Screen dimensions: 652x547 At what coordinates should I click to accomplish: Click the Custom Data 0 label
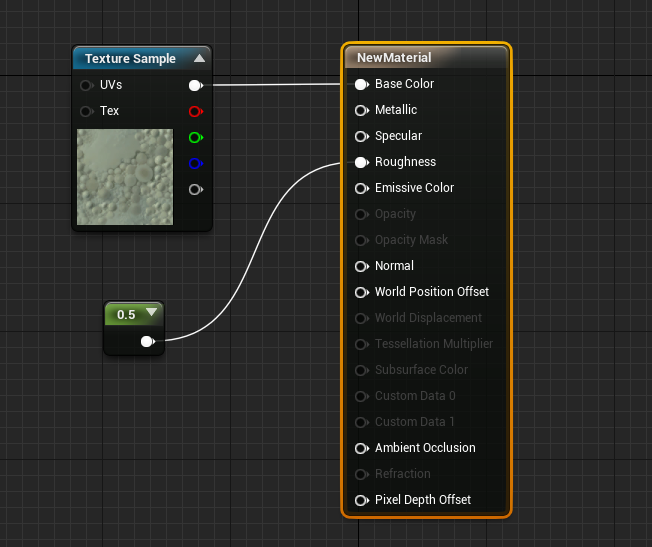tap(415, 396)
